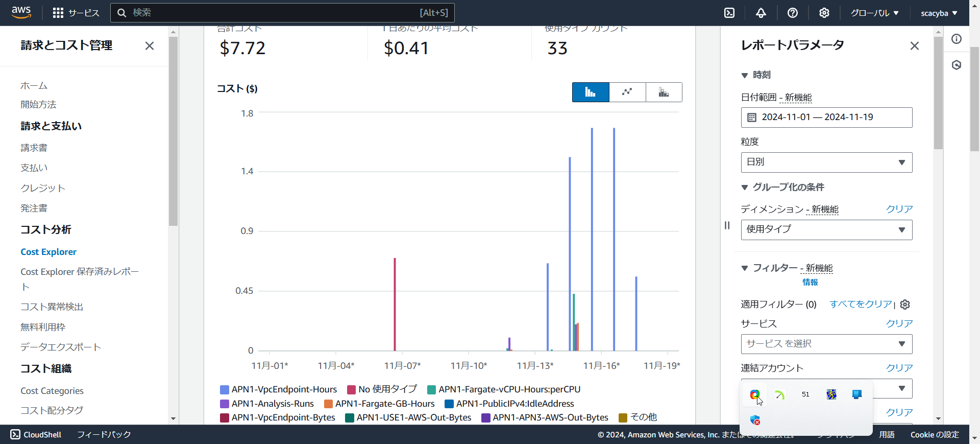Image resolution: width=980 pixels, height=444 pixels.
Task: Click the colorful square tray icon
Action: [831, 394]
